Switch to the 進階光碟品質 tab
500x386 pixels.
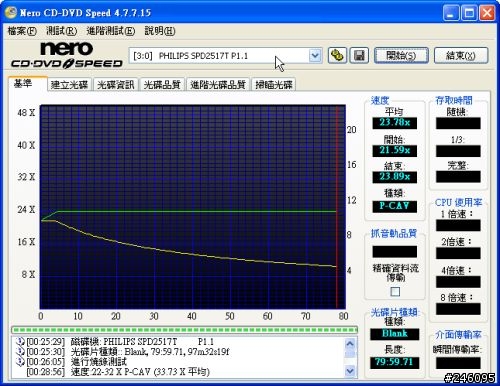tap(218, 85)
